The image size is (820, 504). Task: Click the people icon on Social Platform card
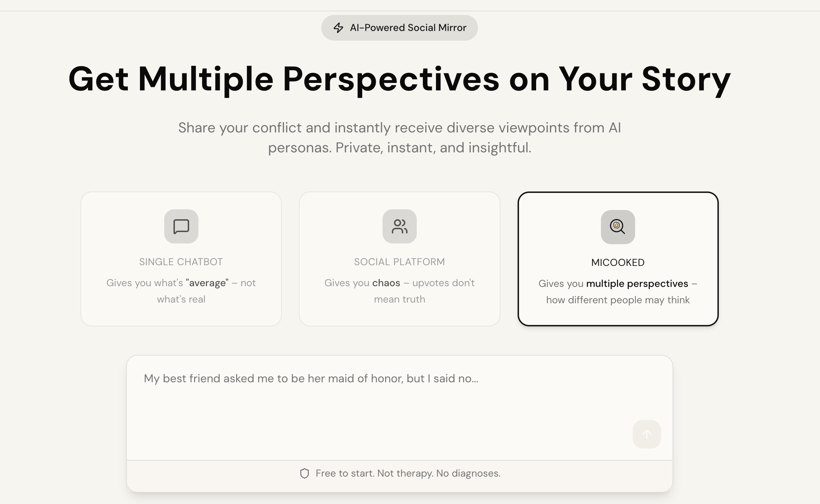pos(400,226)
